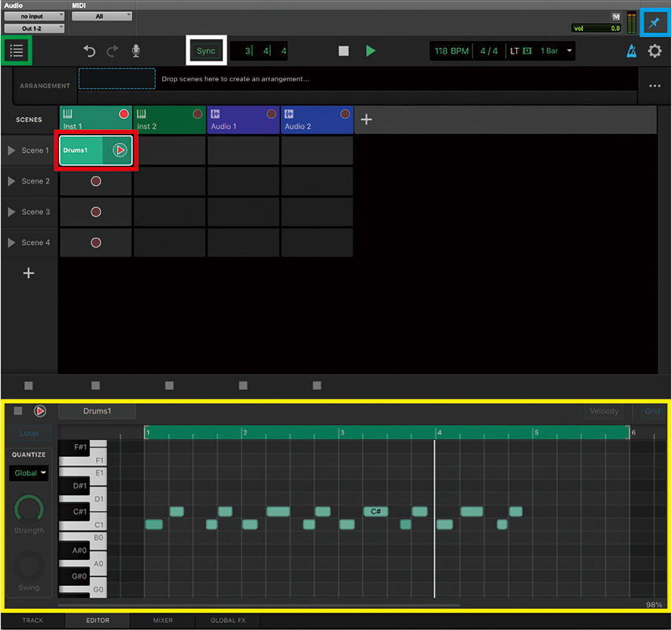Click the M mute button near vol

(616, 17)
